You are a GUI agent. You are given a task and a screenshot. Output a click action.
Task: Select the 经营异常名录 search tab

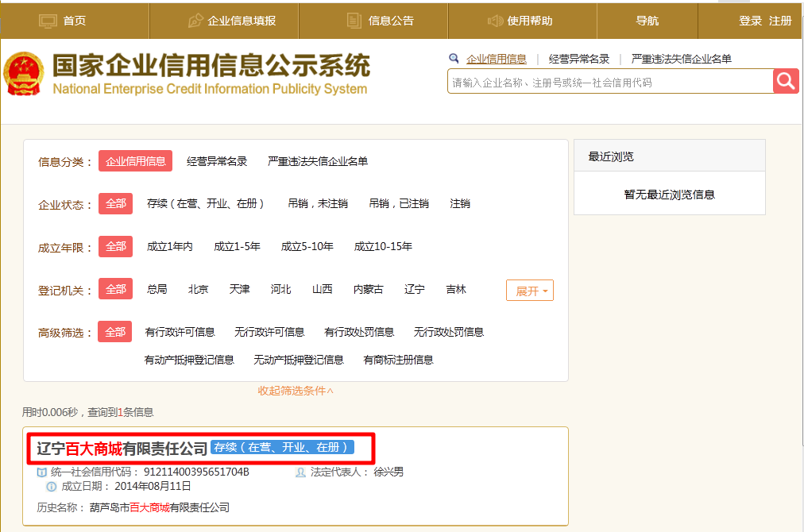tap(579, 59)
